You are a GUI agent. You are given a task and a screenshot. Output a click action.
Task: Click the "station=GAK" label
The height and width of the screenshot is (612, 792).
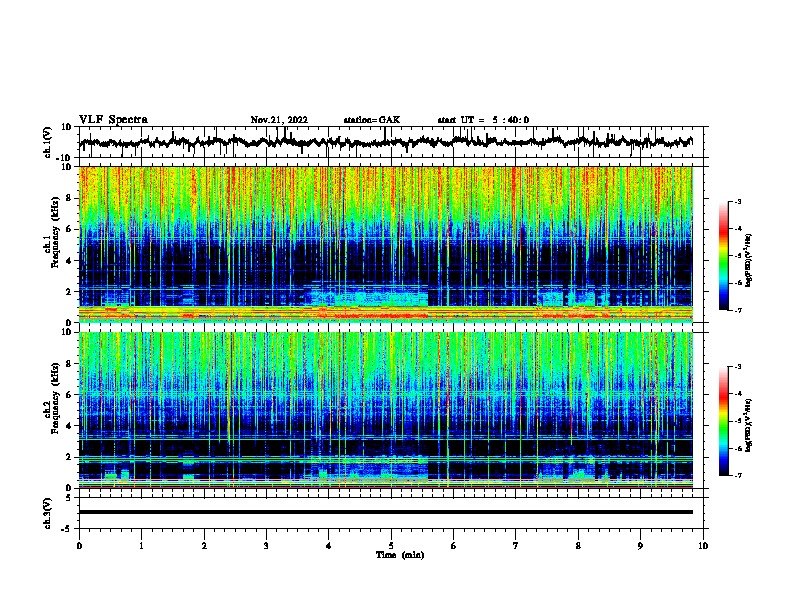372,120
